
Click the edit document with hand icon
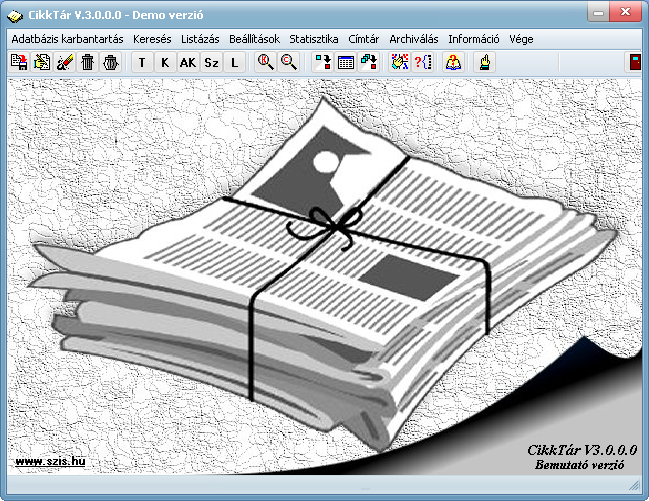42,63
